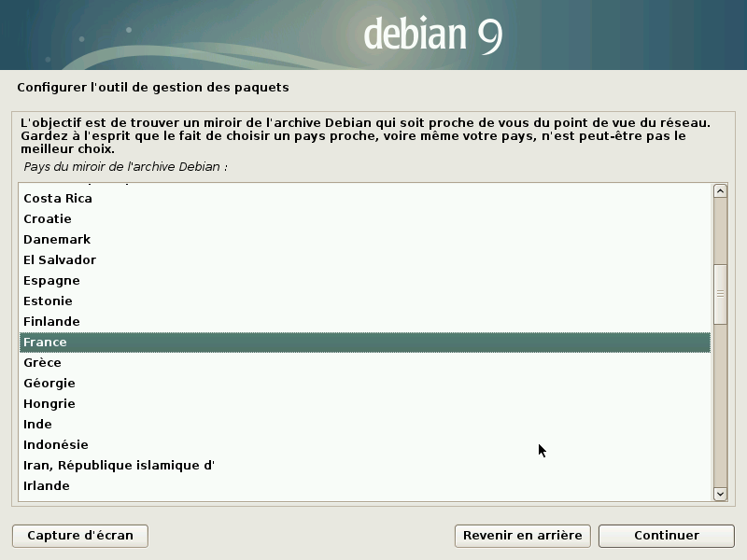
Task: Click the scrollbar up arrow
Action: point(718,190)
